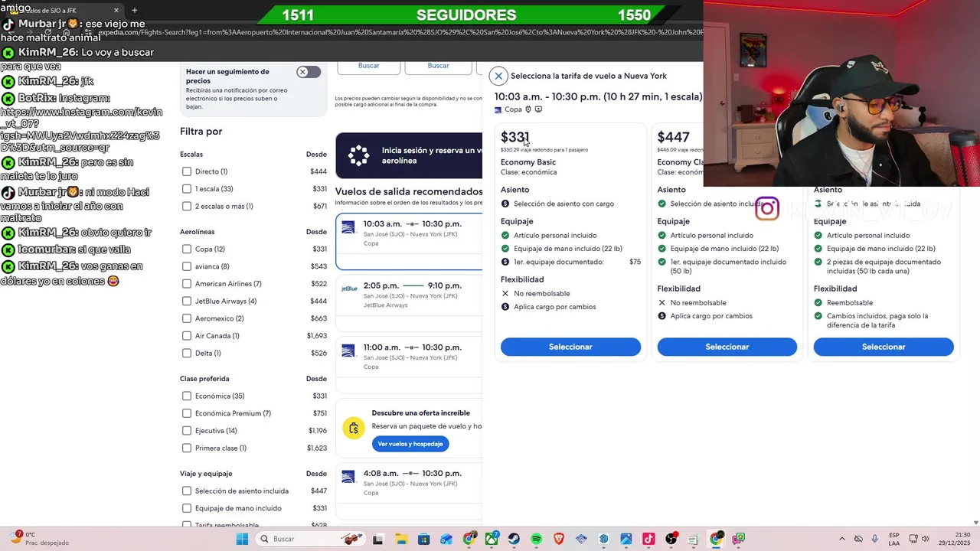Open the Photos app from taskbar
The width and height of the screenshot is (980, 551).
tap(626, 539)
